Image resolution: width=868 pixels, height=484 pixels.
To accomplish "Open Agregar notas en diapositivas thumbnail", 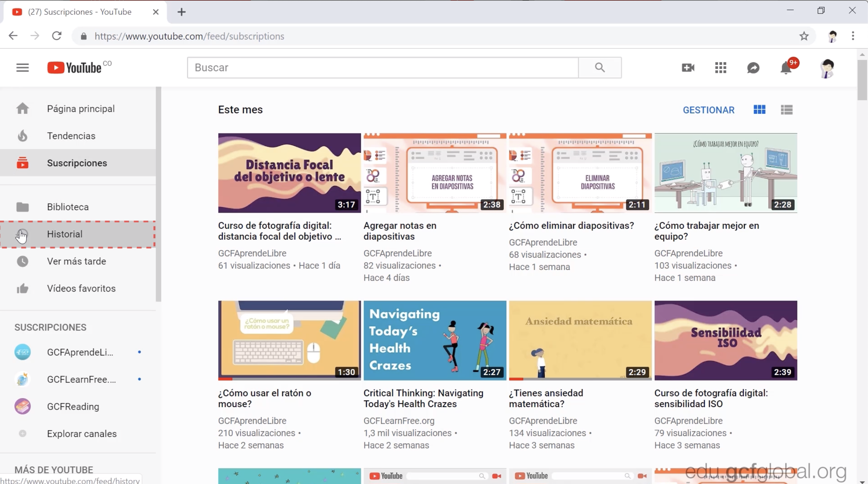I will click(435, 173).
